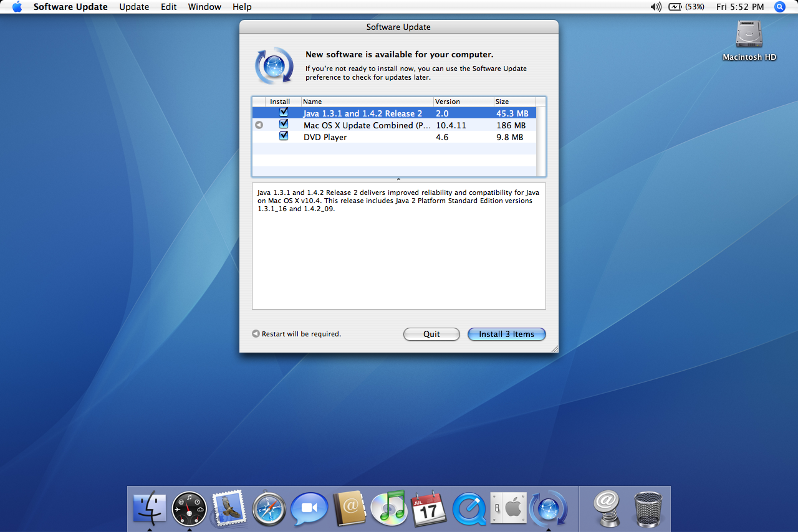
Task: Click the 9.8 MB size cell
Action: (x=509, y=137)
